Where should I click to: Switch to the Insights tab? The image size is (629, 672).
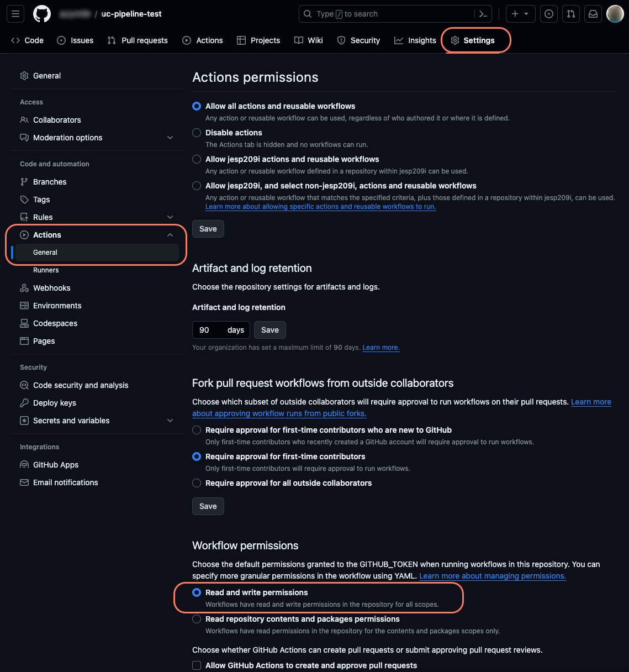tap(415, 40)
